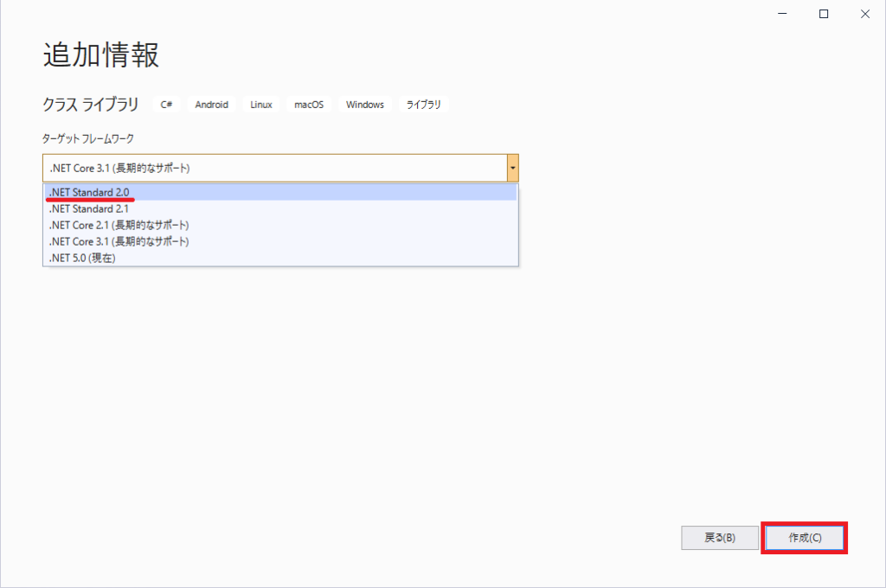Click the 作成(C) create button
This screenshot has width=886, height=588.
805,538
